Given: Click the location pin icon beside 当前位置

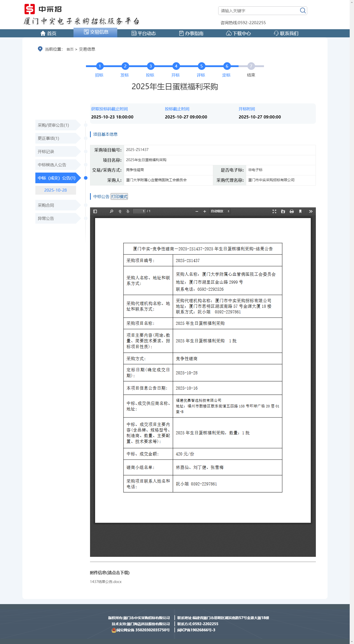Looking at the screenshot, I should point(40,49).
